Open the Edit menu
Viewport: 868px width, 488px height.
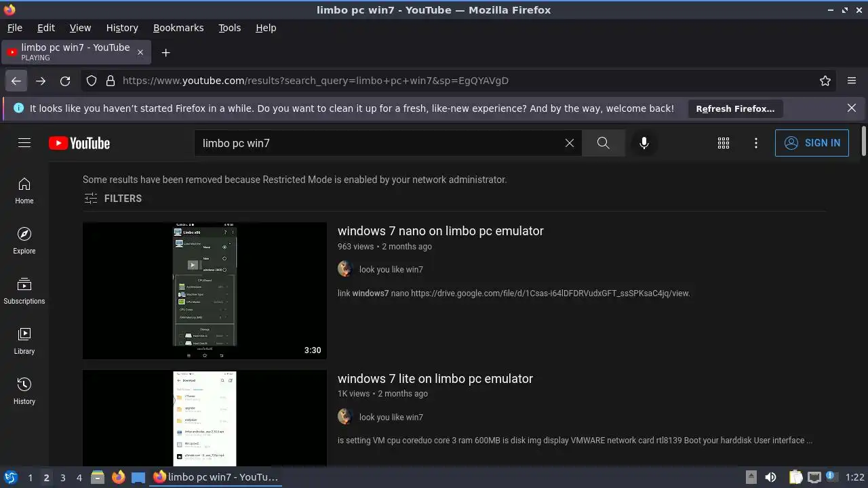pyautogui.click(x=46, y=28)
